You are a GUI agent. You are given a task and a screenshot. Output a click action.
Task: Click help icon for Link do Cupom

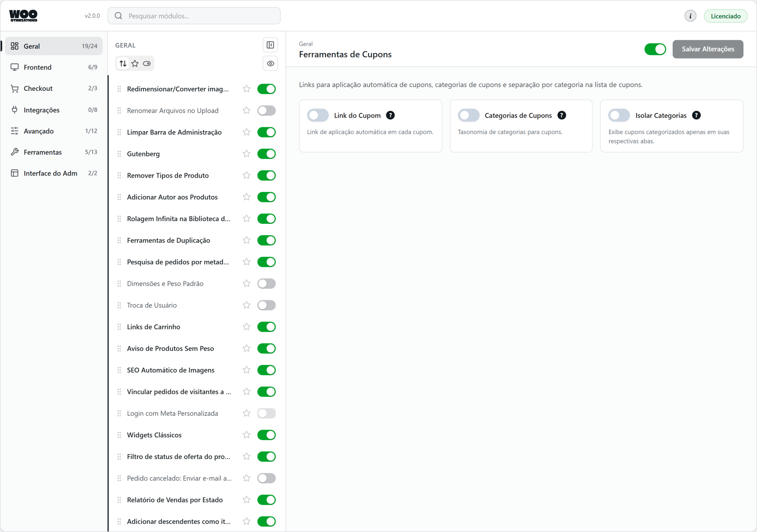(x=390, y=115)
